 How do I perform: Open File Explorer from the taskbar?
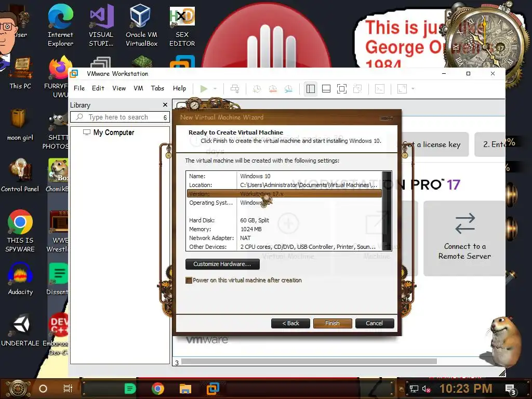click(185, 389)
